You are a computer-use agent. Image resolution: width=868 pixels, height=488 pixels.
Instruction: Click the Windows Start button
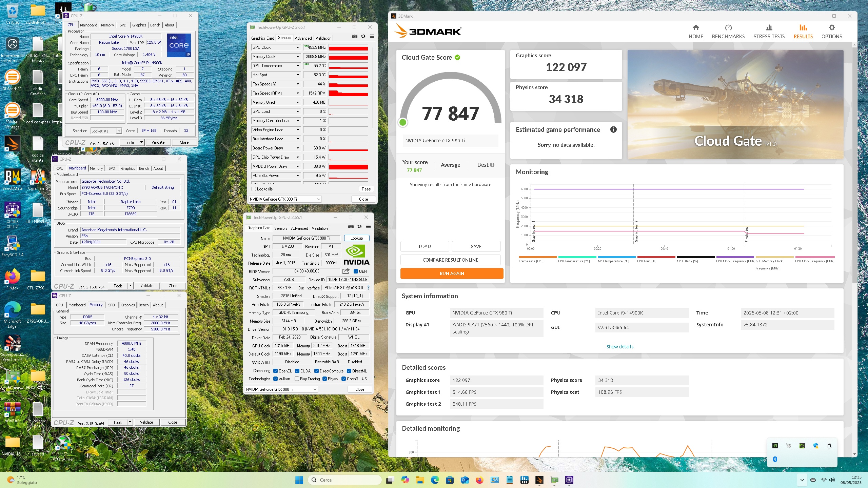click(x=299, y=480)
